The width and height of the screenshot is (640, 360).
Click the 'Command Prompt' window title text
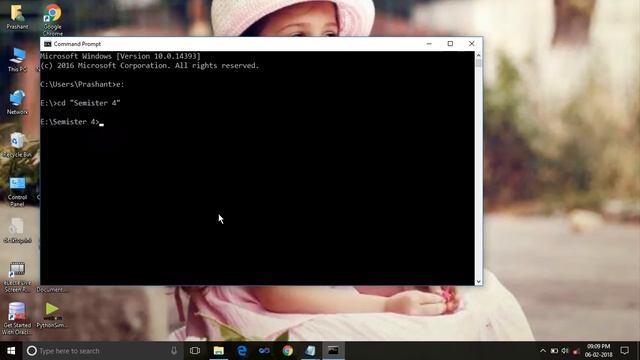click(77, 44)
